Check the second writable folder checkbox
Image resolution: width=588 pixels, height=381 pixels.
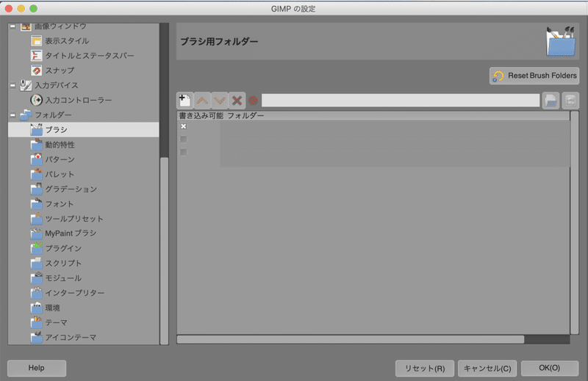183,139
